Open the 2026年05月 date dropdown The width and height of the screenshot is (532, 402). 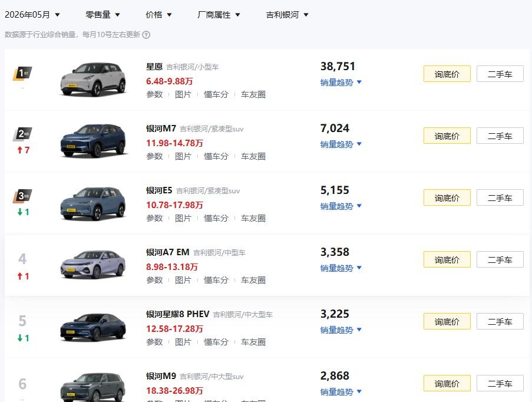click(x=32, y=15)
